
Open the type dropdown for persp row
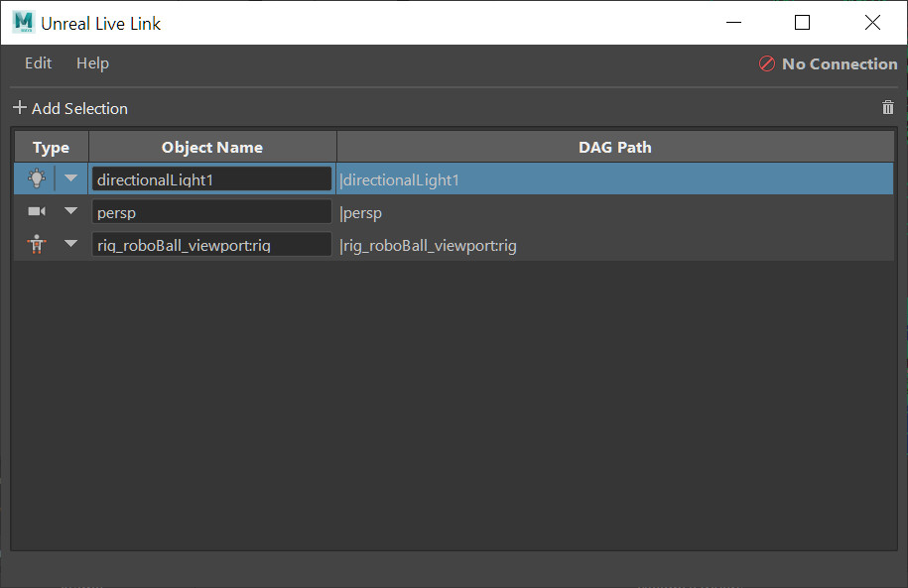pyautogui.click(x=70, y=211)
